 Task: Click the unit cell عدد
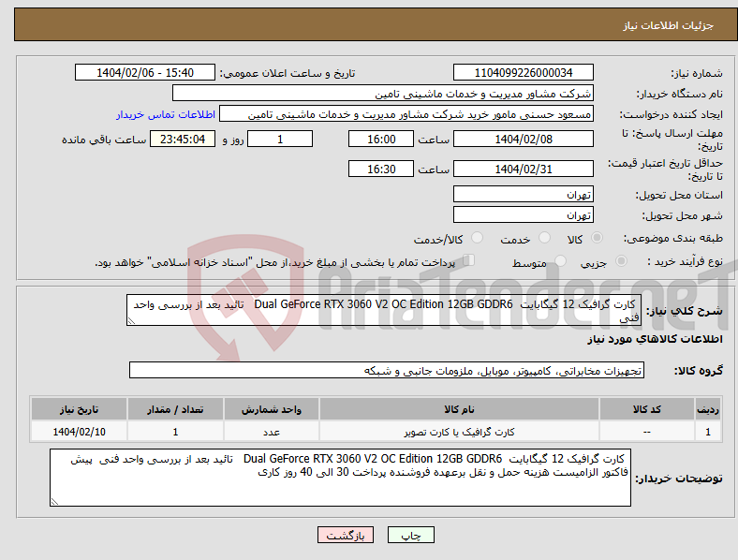(x=272, y=432)
